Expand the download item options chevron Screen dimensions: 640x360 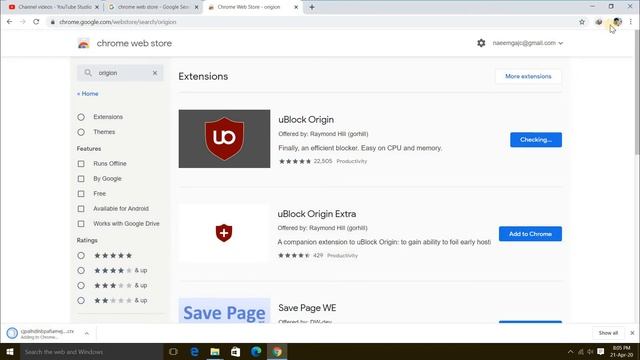87,333
